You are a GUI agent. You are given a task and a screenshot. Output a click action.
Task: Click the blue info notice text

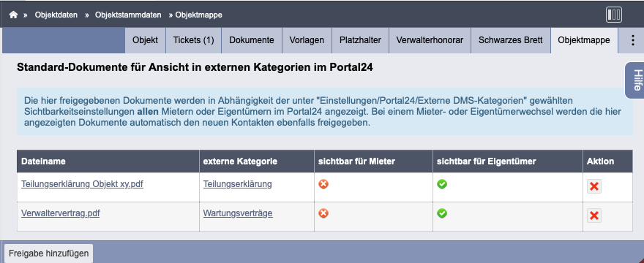point(323,111)
